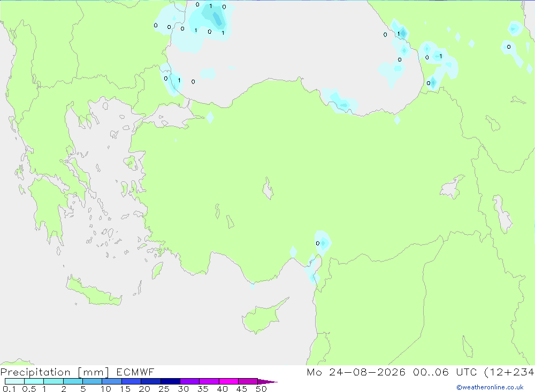Click the '10' legend tick label
Image resolution: width=535 pixels, height=392 pixels.
click(x=106, y=389)
